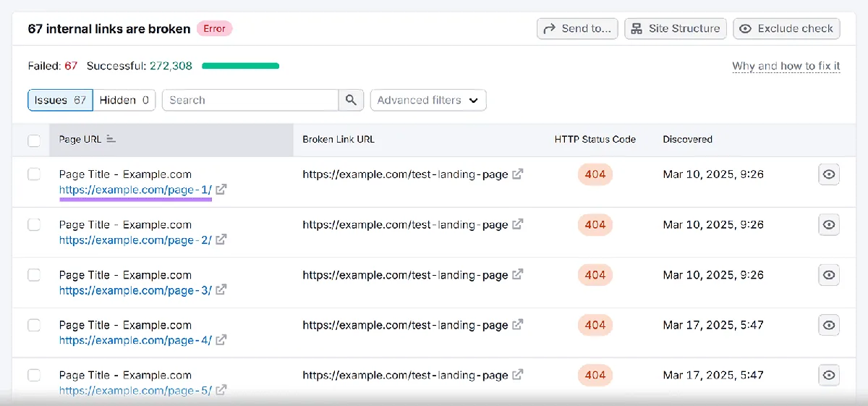Switch to the Hidden 0 tab
Image resolution: width=868 pixels, height=406 pixels.
(124, 100)
